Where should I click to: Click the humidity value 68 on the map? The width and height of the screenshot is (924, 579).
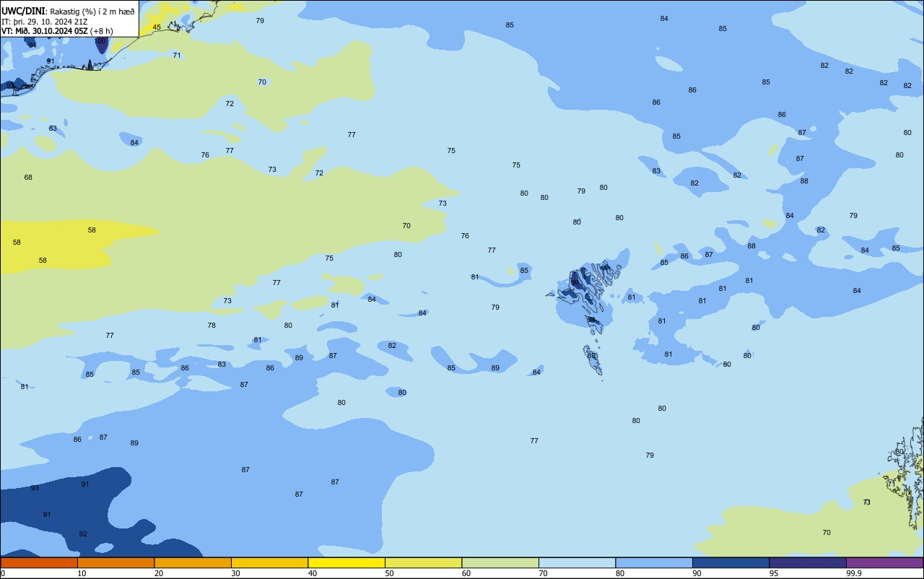tap(28, 178)
